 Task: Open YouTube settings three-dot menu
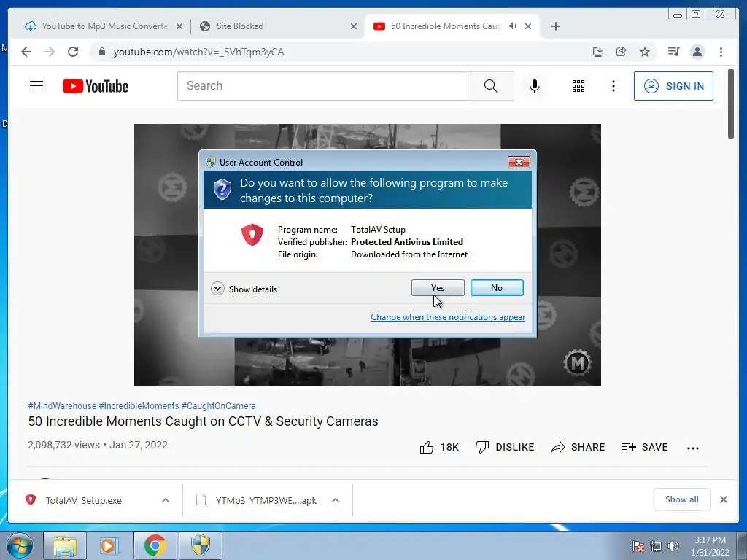[x=613, y=86]
